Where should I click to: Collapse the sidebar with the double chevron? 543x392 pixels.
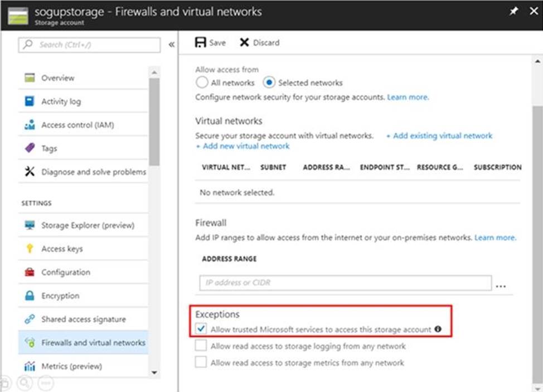(172, 45)
